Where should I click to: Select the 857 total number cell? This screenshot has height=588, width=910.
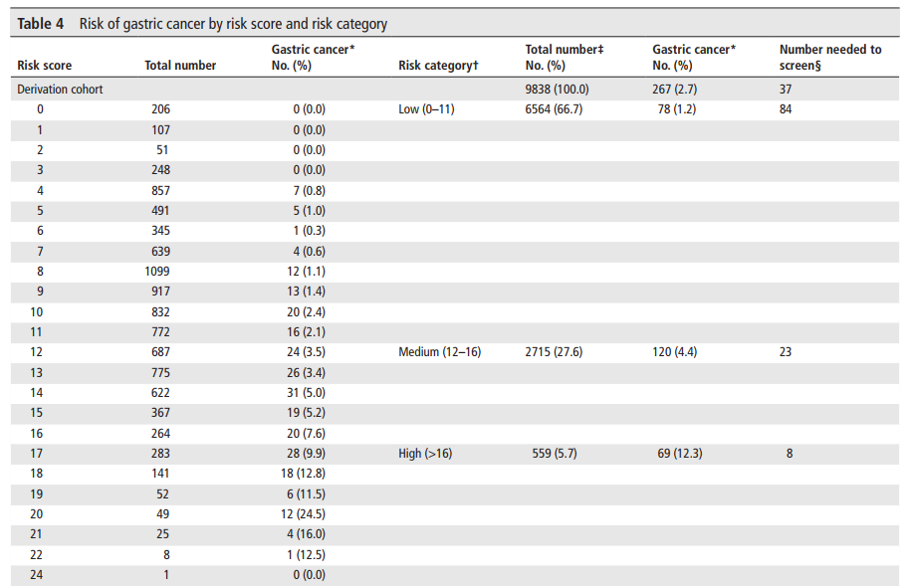point(160,191)
